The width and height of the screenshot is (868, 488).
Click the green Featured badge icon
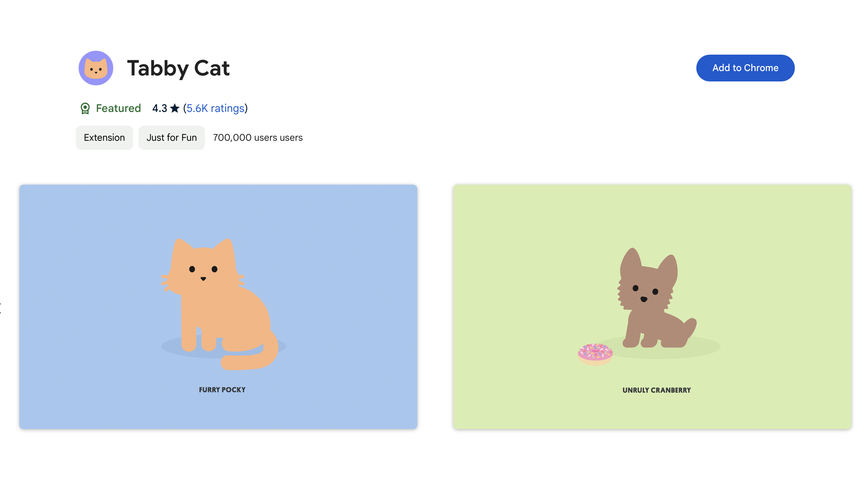point(86,108)
